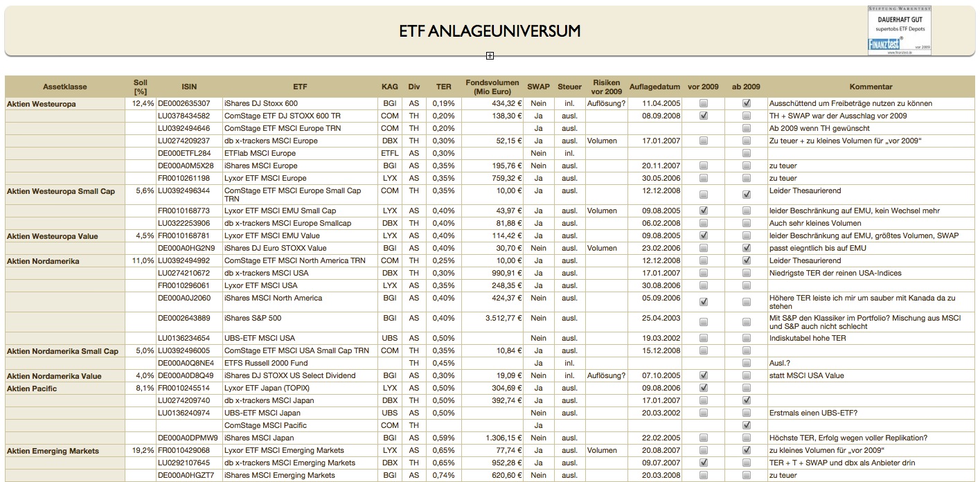Toggle 'ab 2009' for ComStage ETF MSCI Europe TRN
980x482 pixels.
tap(747, 128)
